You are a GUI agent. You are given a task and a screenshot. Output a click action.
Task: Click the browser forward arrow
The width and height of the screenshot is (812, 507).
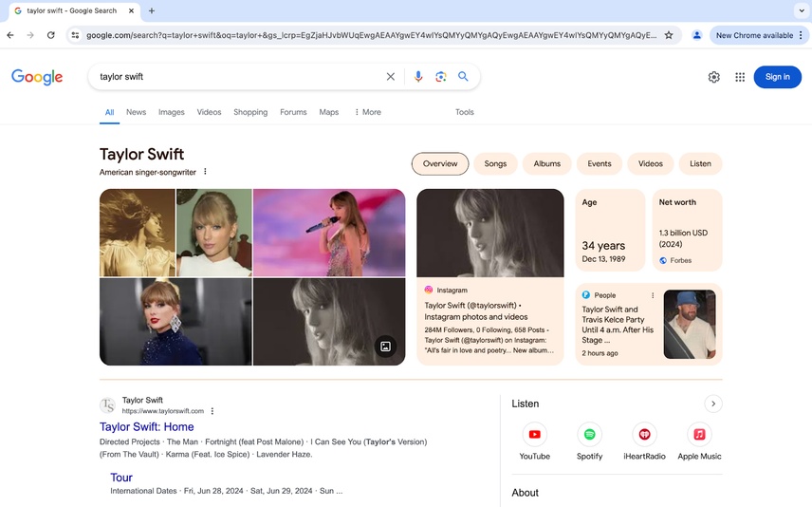coord(30,35)
